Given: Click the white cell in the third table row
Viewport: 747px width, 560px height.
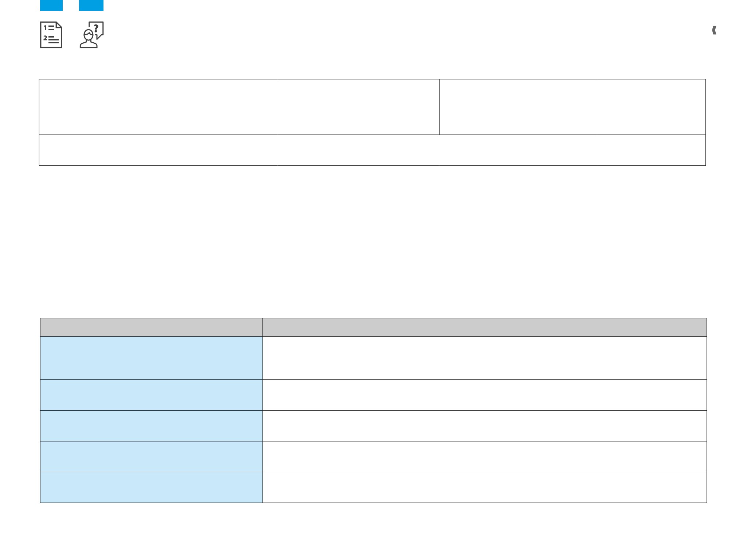Looking at the screenshot, I should tap(485, 426).
